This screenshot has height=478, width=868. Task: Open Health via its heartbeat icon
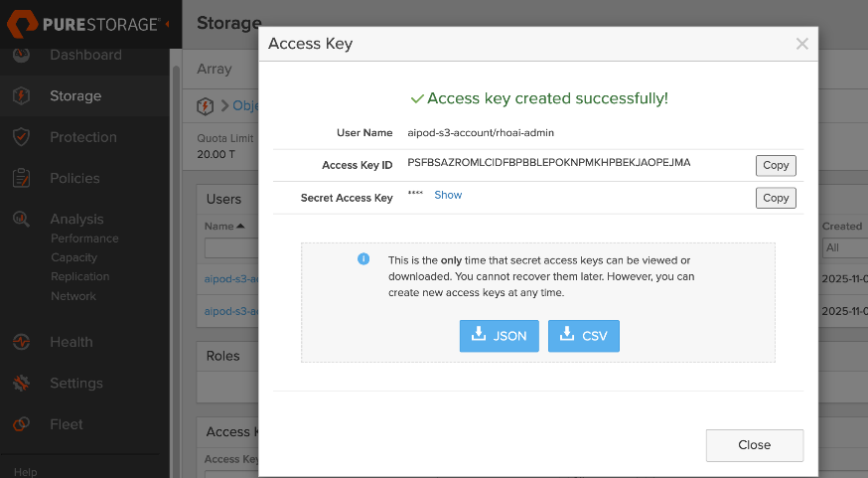click(21, 342)
